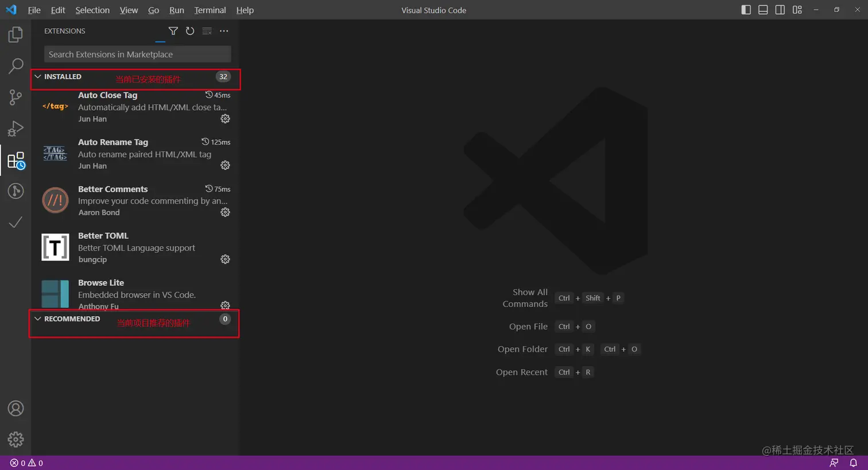Screen dimensions: 868x470
Task: Open Manage gear for Better Comments
Action: 225,212
